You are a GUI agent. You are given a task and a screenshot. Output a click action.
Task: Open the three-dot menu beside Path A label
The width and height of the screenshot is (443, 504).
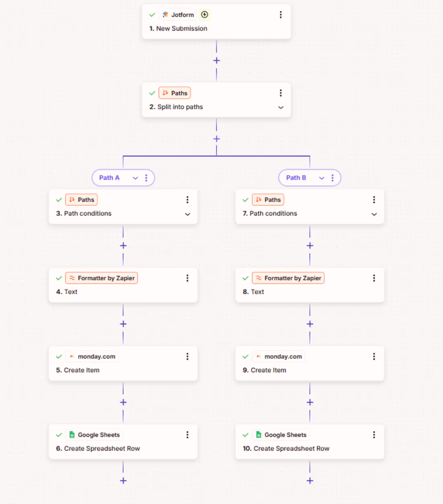[x=146, y=178]
